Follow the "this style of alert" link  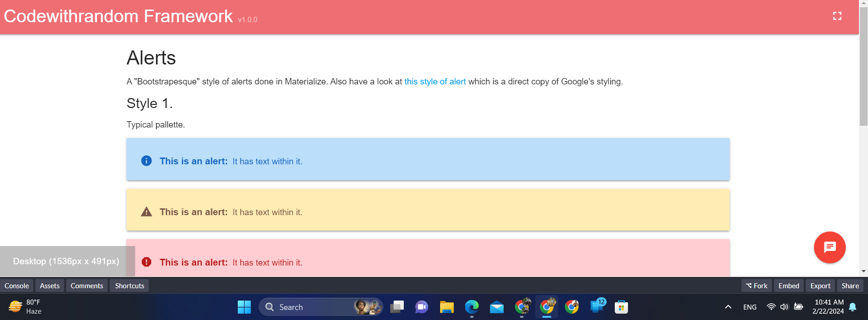(x=435, y=82)
